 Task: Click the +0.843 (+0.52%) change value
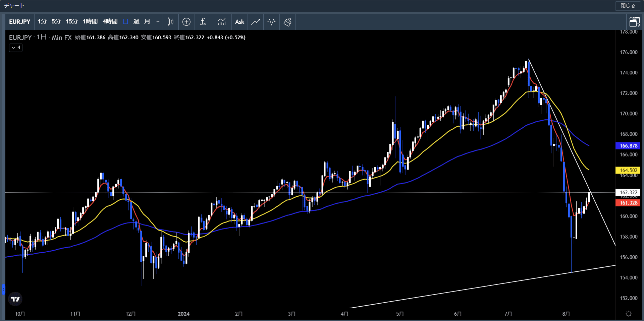(226, 38)
